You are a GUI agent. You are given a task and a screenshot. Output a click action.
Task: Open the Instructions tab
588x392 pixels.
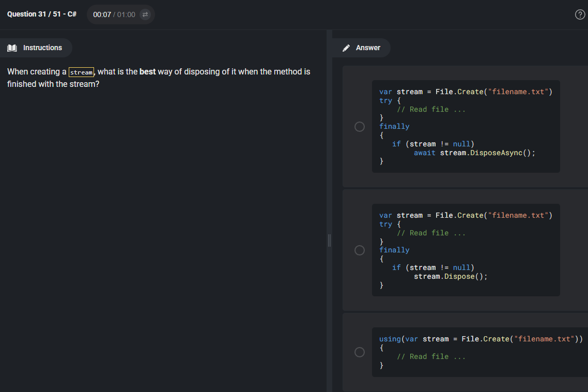point(36,48)
